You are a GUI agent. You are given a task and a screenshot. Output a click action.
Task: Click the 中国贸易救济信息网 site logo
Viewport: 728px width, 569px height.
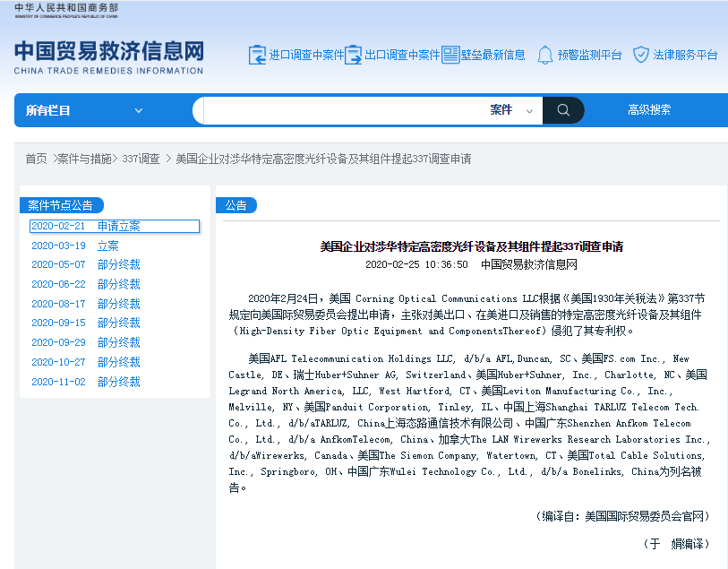tap(108, 57)
